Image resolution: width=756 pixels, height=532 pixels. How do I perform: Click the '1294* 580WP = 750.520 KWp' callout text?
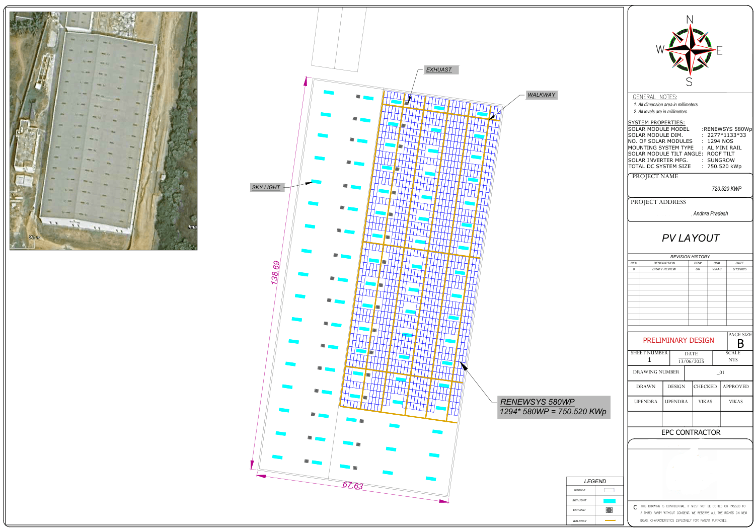coord(553,412)
